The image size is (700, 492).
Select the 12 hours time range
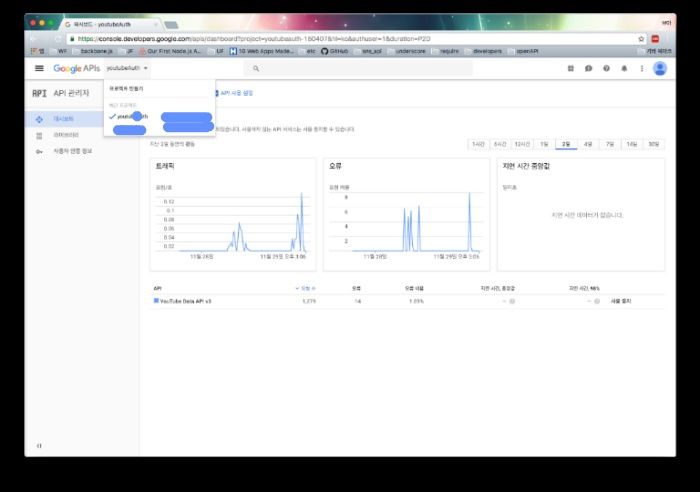[x=522, y=144]
